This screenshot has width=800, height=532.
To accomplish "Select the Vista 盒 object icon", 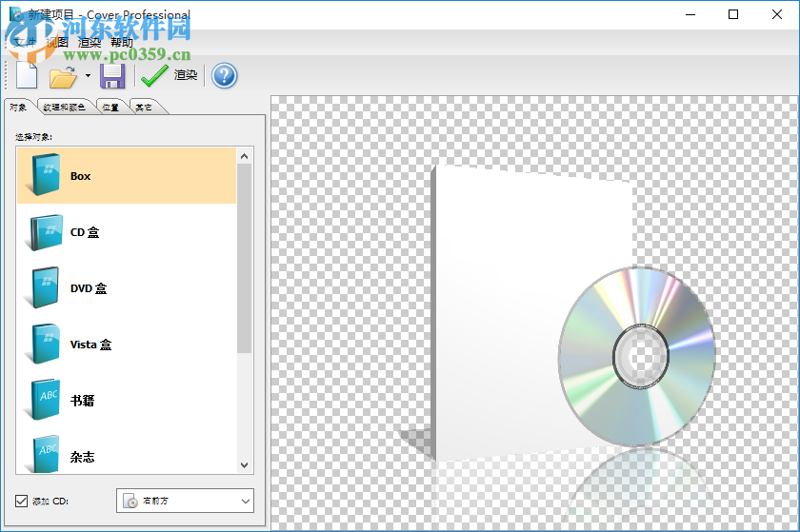I will pyautogui.click(x=44, y=345).
